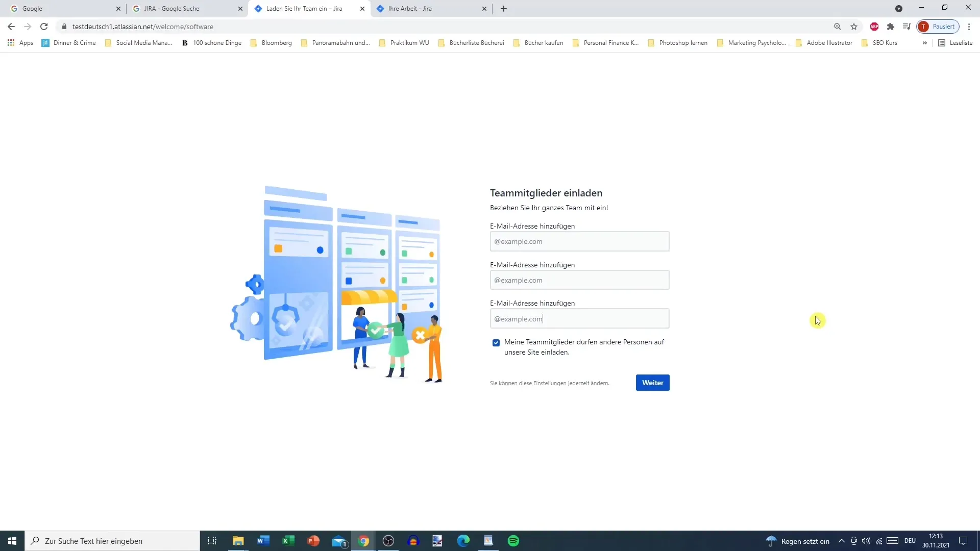Open the 100 schöne Dinge bookmark
The width and height of the screenshot is (980, 551).
point(212,43)
